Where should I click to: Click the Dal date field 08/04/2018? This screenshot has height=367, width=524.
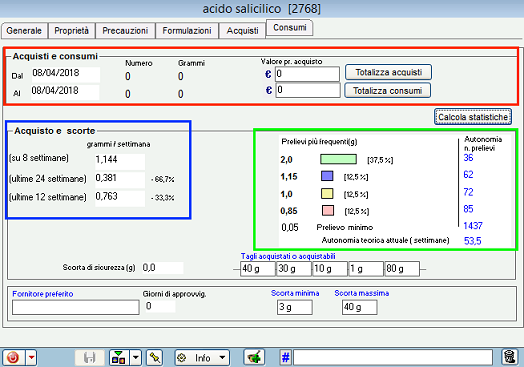(66, 74)
